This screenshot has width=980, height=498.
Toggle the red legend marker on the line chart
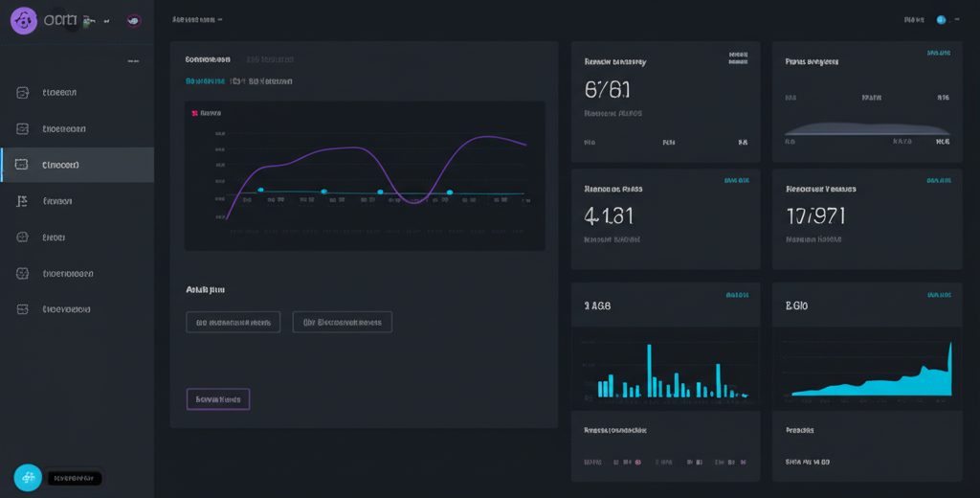(194, 113)
